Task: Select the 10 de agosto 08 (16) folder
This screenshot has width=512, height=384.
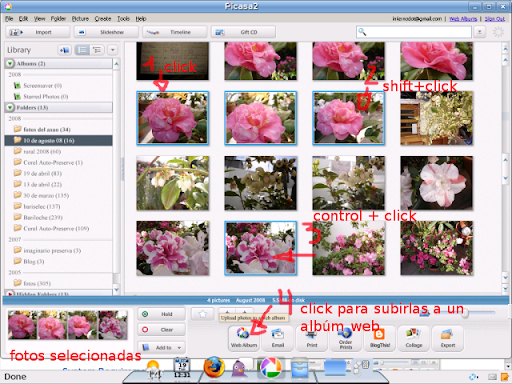Action: [58, 140]
